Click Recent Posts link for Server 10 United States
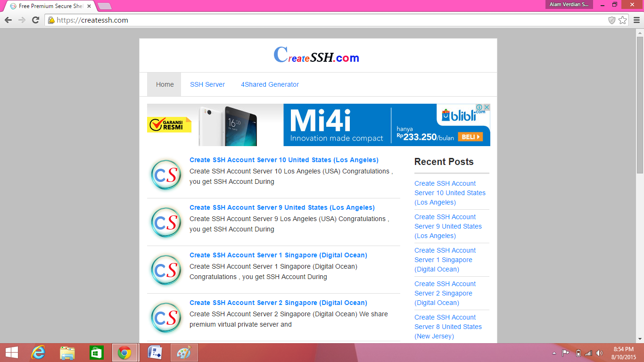Screen dimensions: 644x362 point(450,193)
